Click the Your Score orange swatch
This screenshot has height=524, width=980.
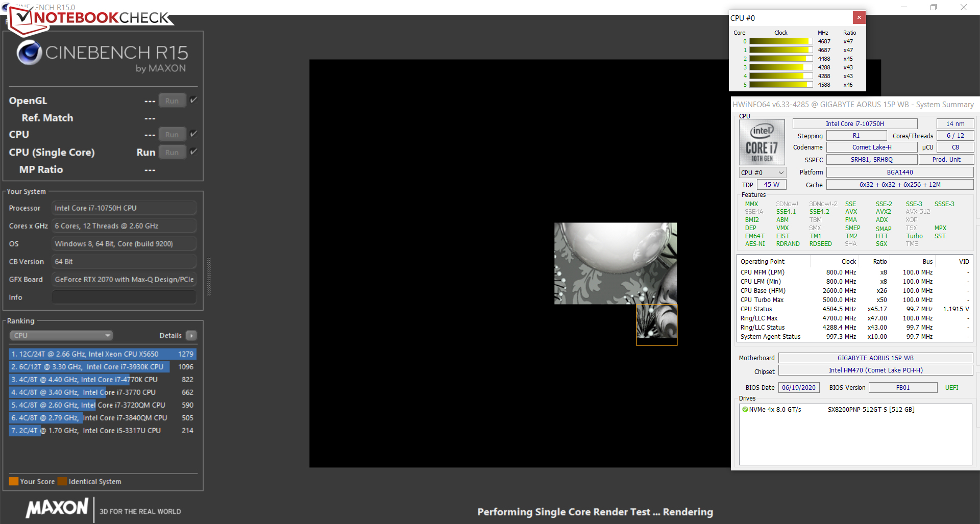pyautogui.click(x=14, y=481)
